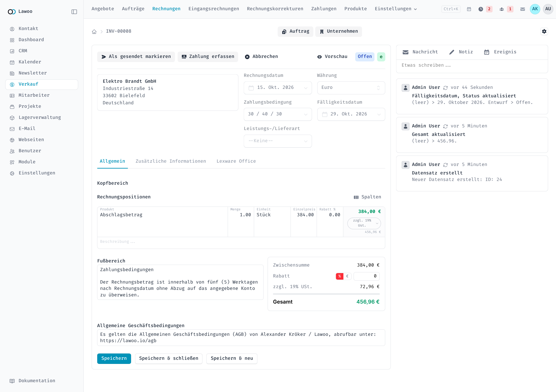Open Spalten column chooser
This screenshot has width=556, height=392.
coord(367,197)
